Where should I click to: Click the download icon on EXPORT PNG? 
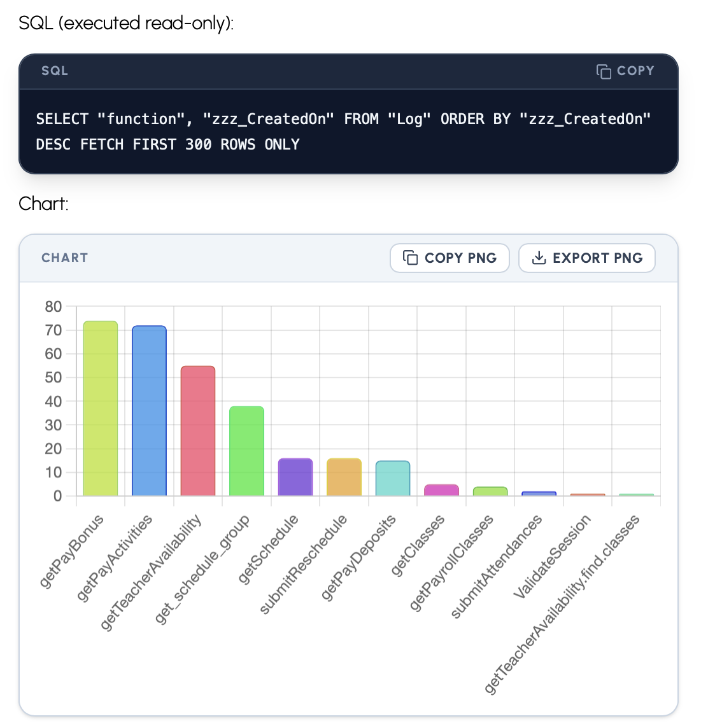pyautogui.click(x=539, y=258)
